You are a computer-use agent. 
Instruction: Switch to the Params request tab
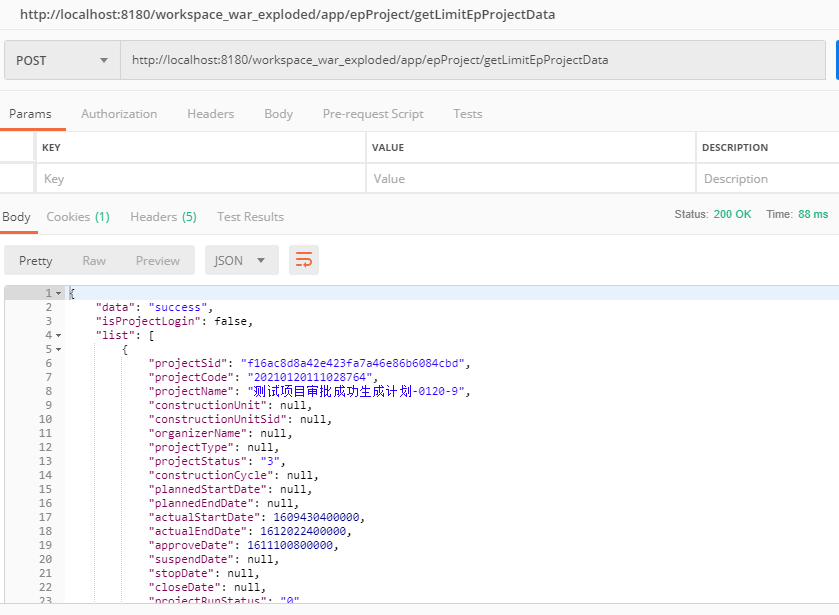pyautogui.click(x=30, y=114)
